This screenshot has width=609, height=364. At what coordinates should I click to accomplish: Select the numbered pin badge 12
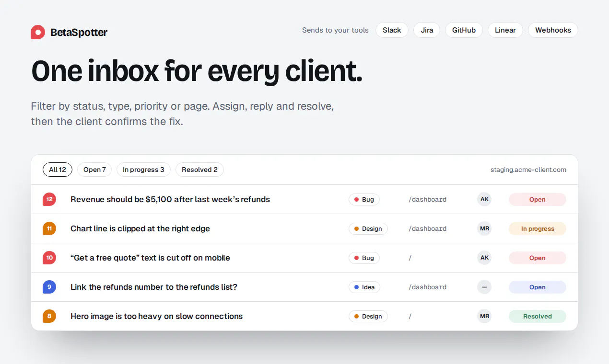coord(49,199)
